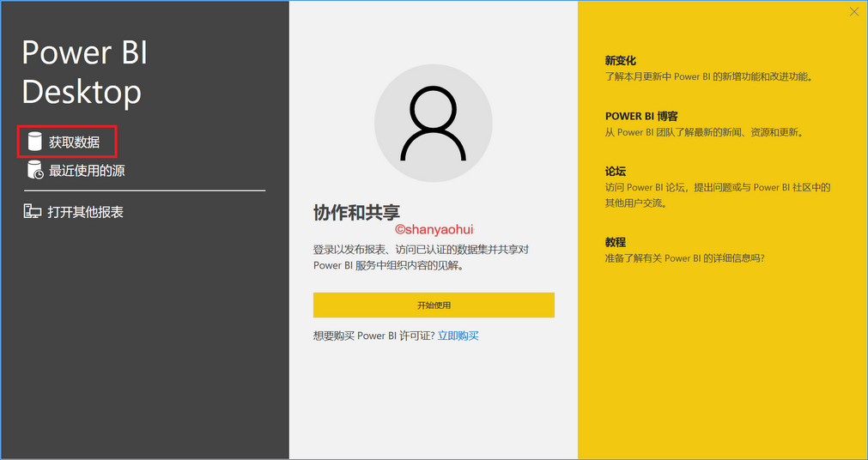Click the 最近使用的源 clock-database icon
Viewport: 868px width, 460px height.
35,170
